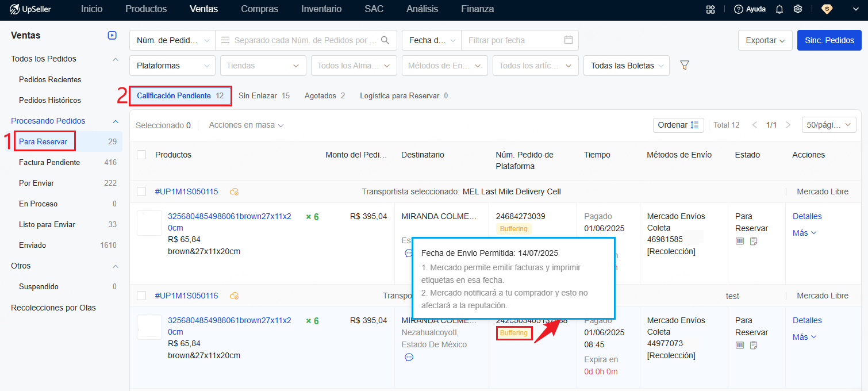Screen dimensions: 868x391
Task: Click the search magnifier icon
Action: coord(385,40)
